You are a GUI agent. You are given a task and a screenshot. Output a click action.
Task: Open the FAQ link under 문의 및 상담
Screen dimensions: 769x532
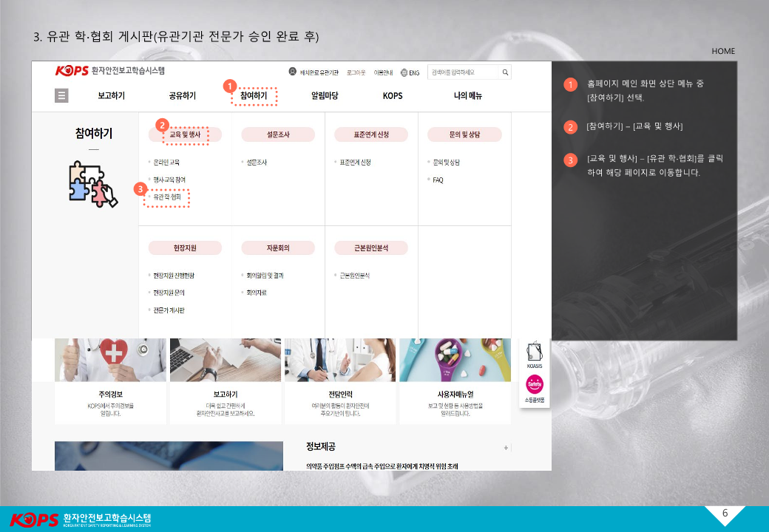pyautogui.click(x=438, y=180)
